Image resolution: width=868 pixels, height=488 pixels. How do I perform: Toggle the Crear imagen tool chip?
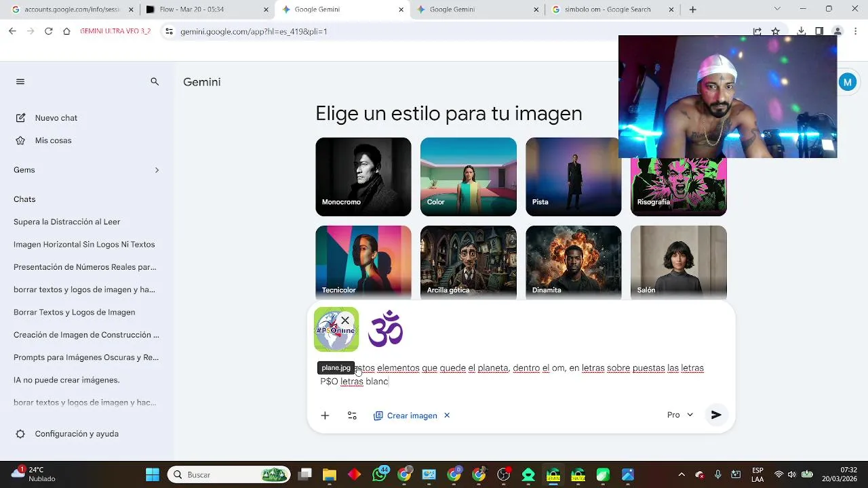pos(406,415)
